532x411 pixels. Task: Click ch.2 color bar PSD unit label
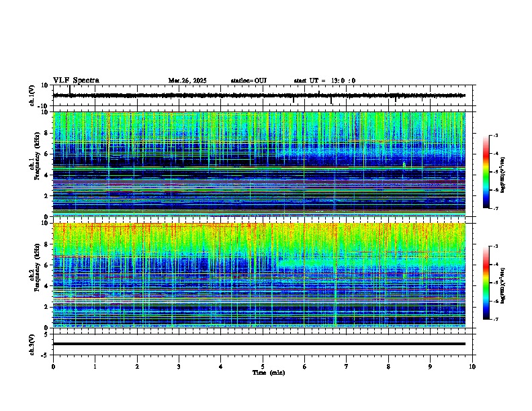pyautogui.click(x=503, y=285)
